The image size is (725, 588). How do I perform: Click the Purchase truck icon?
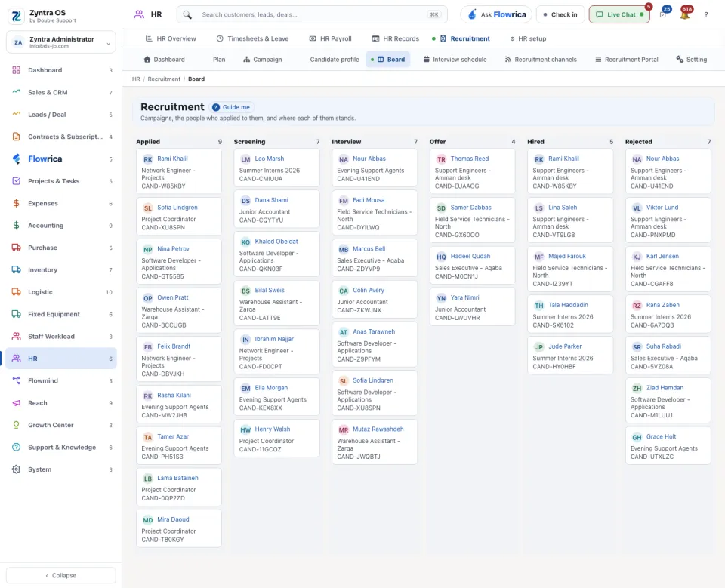(x=16, y=248)
